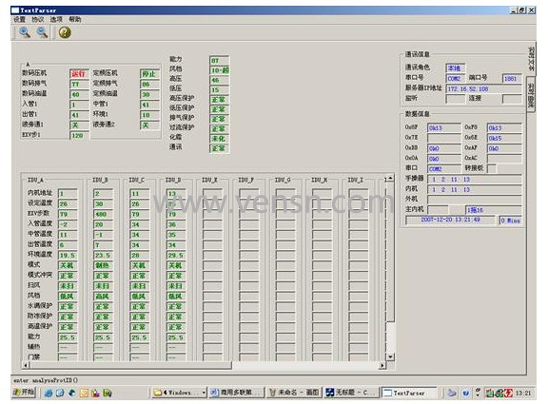Open the 设置 menu

20,20
